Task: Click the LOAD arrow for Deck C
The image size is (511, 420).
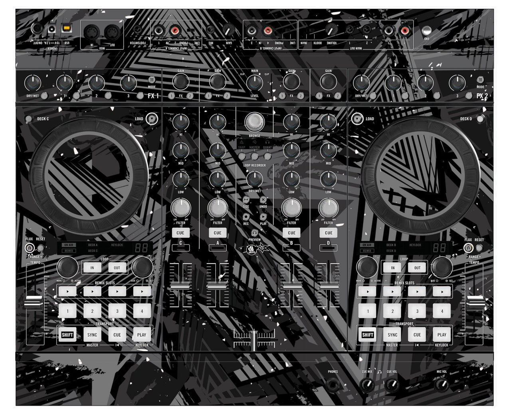Action: (151, 118)
